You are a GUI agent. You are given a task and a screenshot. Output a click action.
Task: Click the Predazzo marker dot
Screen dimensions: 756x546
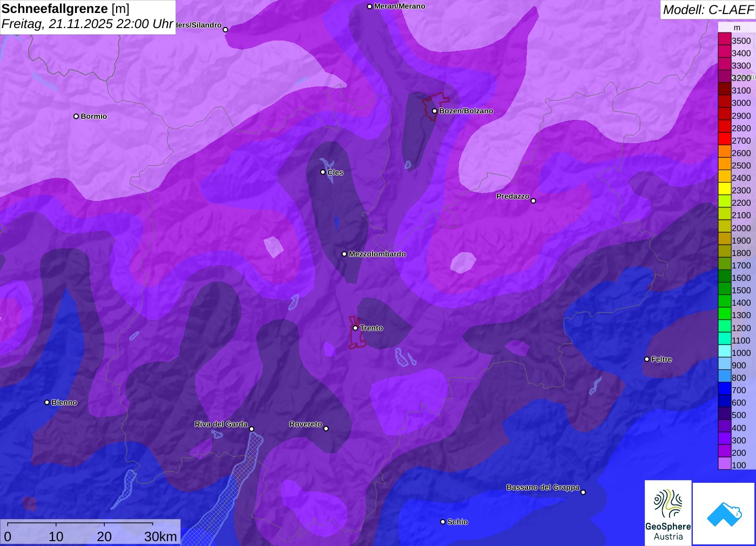pos(534,201)
